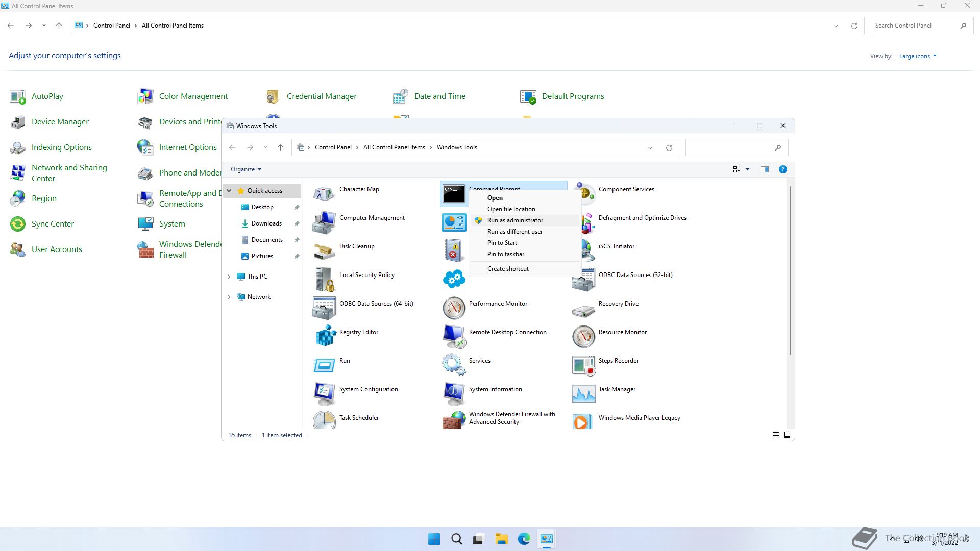Launch Microsoft Edge from taskbar

click(x=524, y=539)
